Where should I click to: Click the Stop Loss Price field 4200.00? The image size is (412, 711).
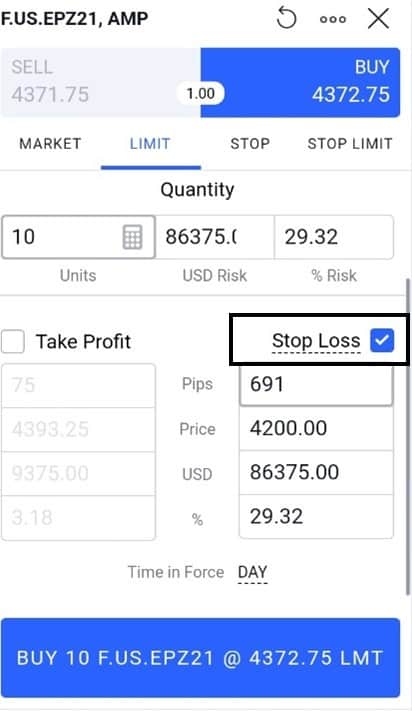[316, 428]
